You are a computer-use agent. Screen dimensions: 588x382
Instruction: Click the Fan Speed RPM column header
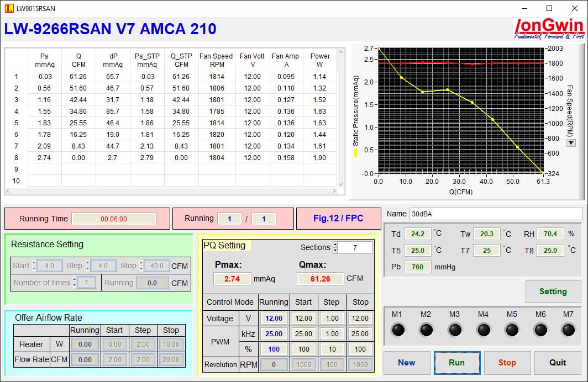[217, 60]
